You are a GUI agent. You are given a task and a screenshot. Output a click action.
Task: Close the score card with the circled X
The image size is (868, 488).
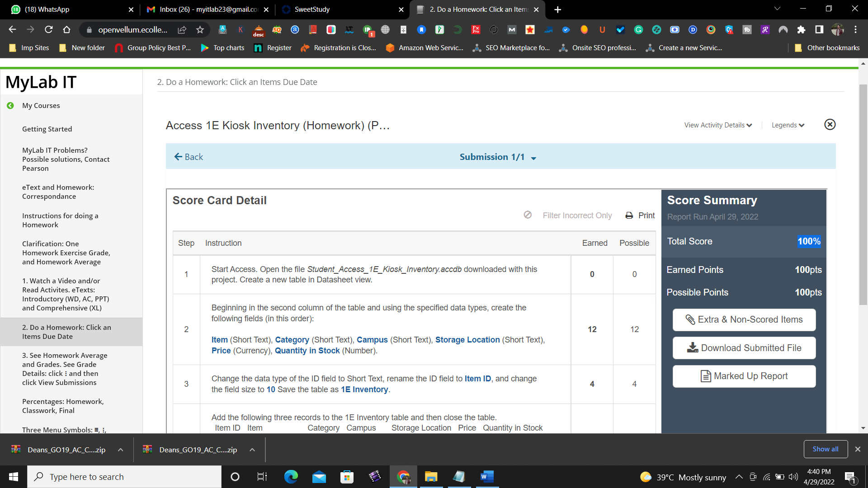tap(830, 125)
